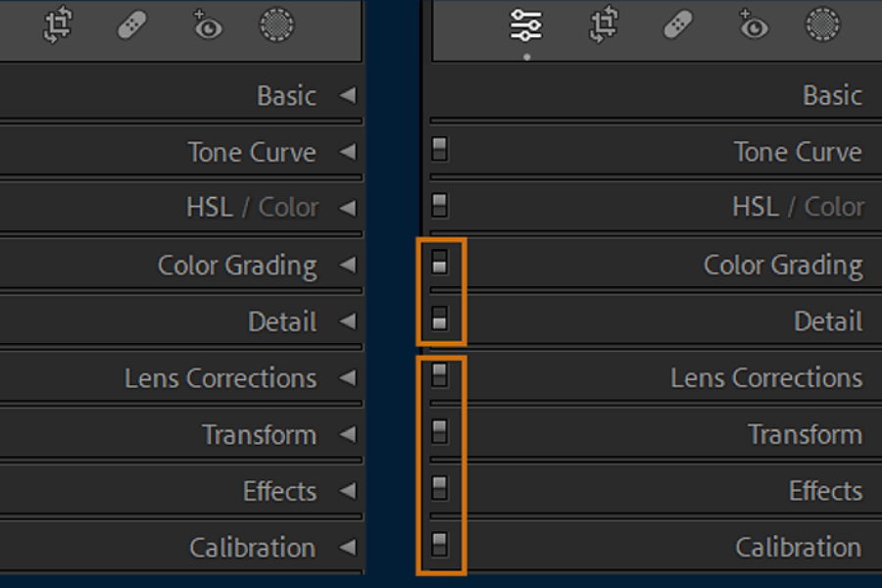Click the Red Eye tool in left toolbar
Screen dimensions: 882x588
pos(206,25)
